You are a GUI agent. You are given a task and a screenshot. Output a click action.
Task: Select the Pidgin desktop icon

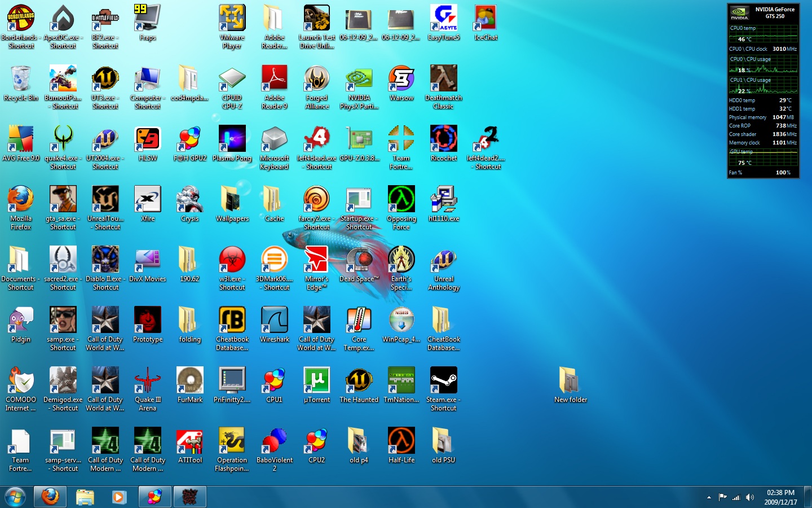coord(21,320)
